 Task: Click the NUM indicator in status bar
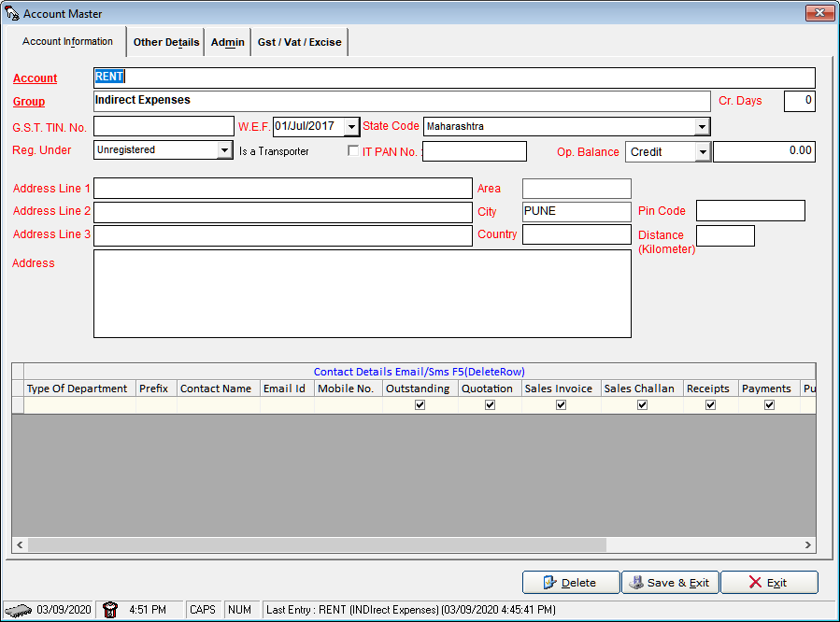pyautogui.click(x=239, y=610)
